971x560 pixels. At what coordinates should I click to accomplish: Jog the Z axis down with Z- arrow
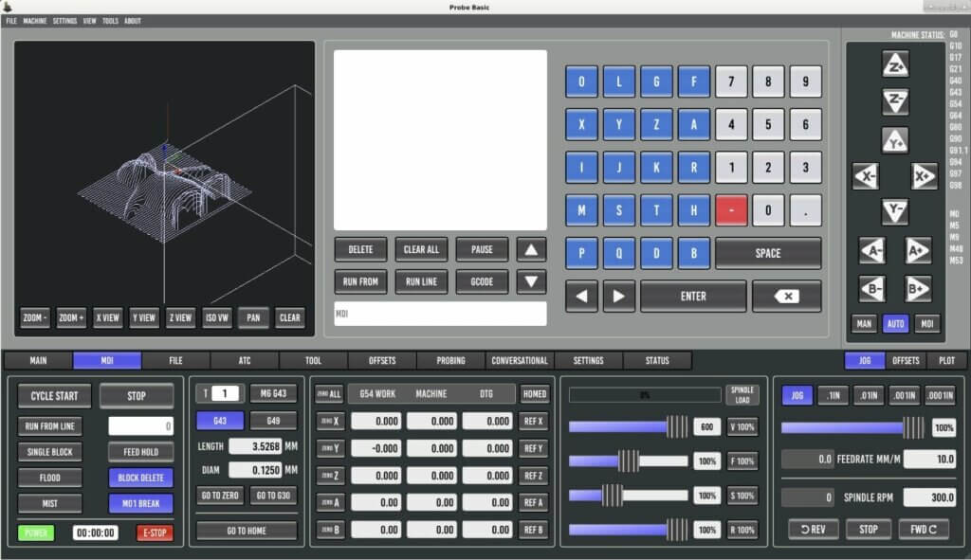pos(894,102)
